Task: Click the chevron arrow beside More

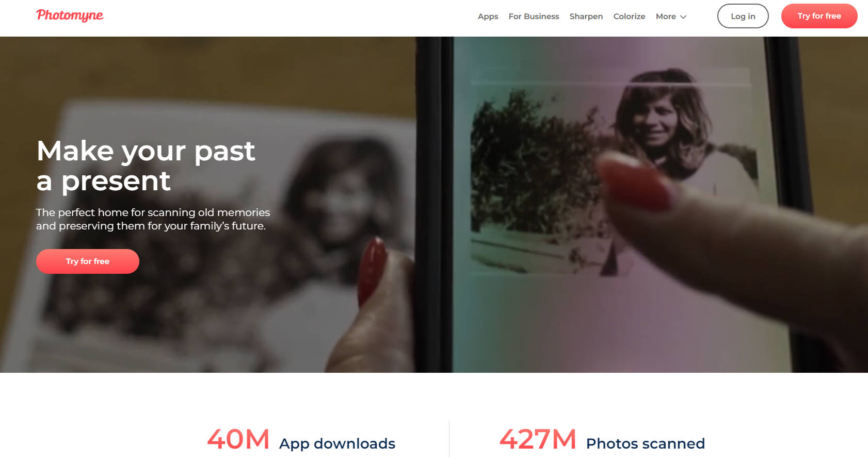Action: click(683, 17)
